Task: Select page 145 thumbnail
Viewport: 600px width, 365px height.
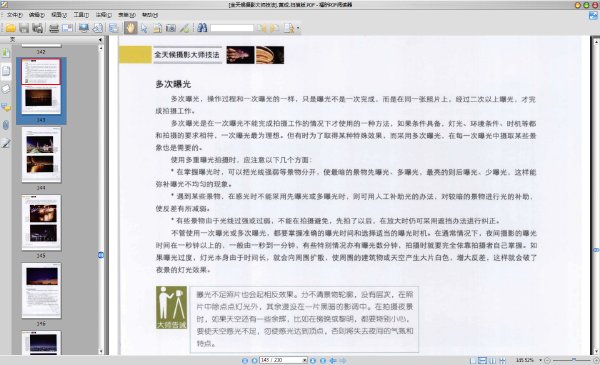Action: coord(41,223)
